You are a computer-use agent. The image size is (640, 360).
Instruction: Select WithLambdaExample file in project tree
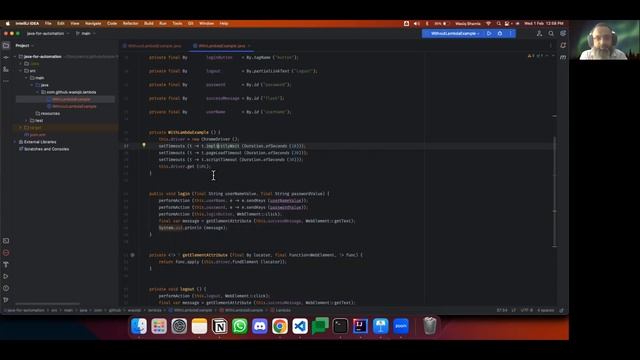pyautogui.click(x=69, y=99)
